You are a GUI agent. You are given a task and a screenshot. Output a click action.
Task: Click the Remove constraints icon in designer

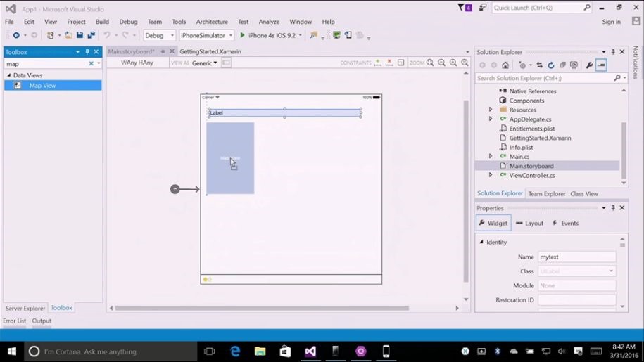pos(389,63)
